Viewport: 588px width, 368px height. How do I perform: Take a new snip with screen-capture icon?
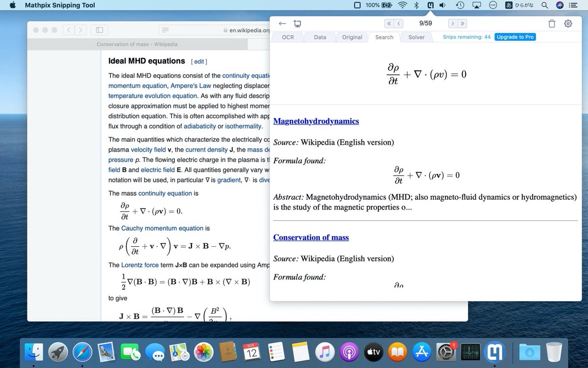click(297, 24)
